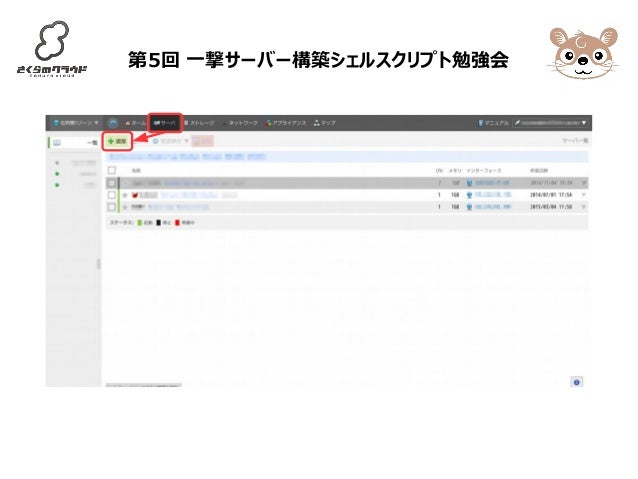The height and width of the screenshot is (479, 638).
Task: Open IP address link in 2014/07/01 row
Action: tap(493, 195)
